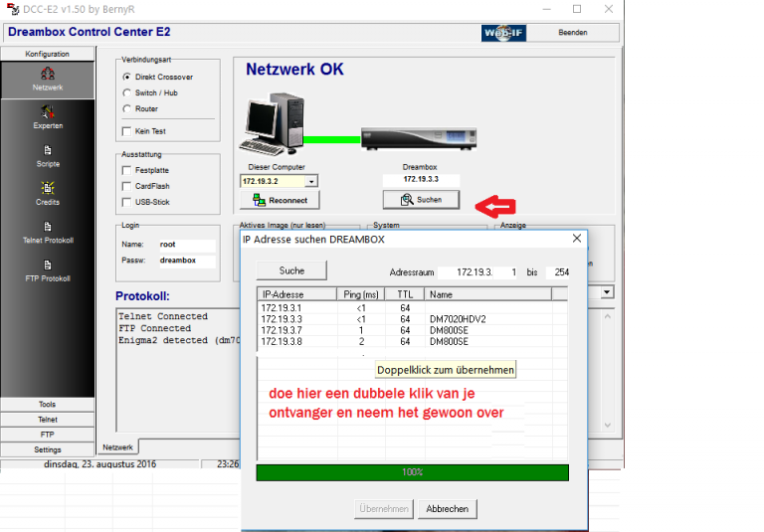Expand the Konfiguration sidebar section

[47, 54]
